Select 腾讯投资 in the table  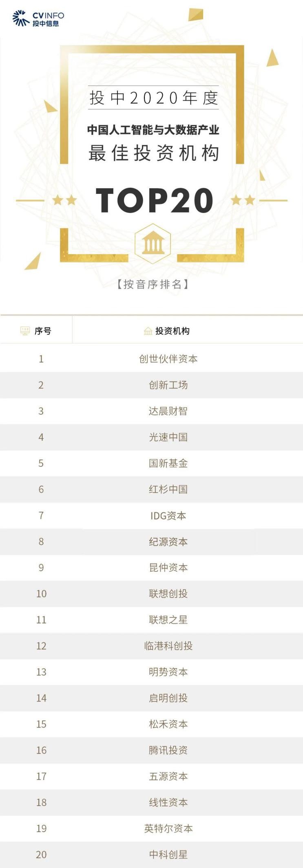168,750
